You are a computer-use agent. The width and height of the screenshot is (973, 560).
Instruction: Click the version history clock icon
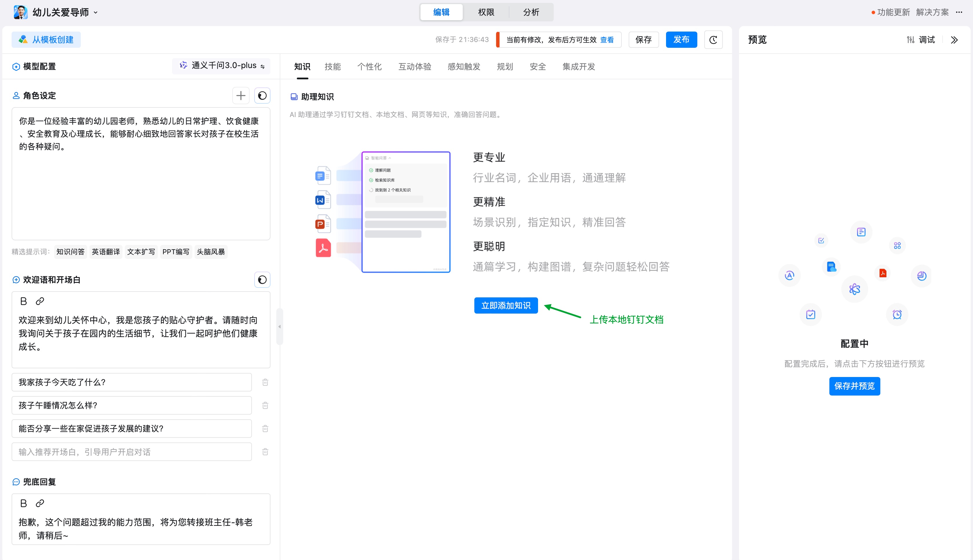coord(713,40)
